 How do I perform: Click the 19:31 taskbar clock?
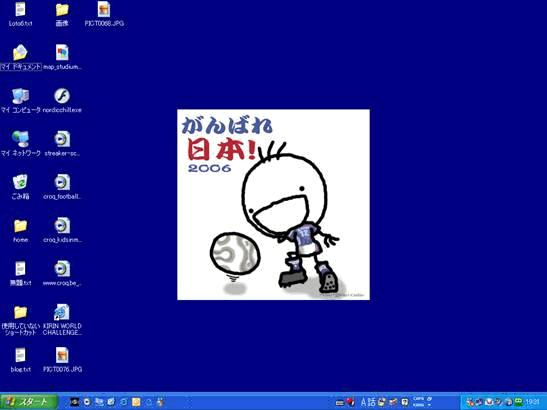tap(532, 402)
